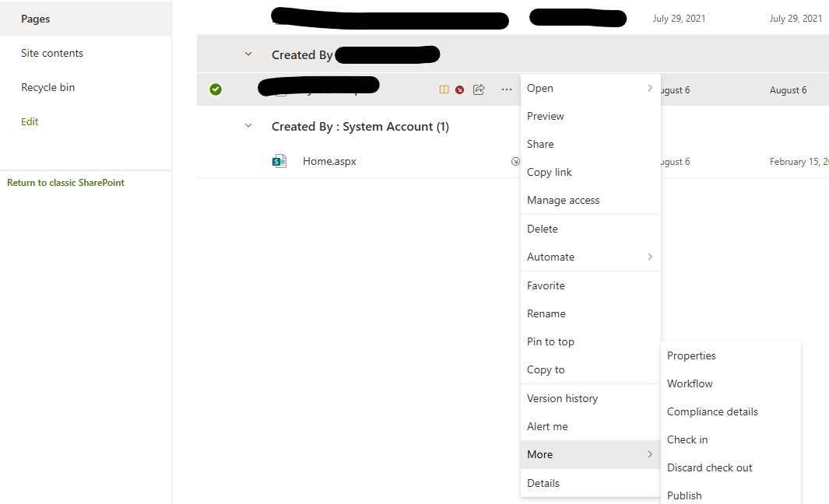This screenshot has width=829, height=504.
Task: Click the Home.aspx SharePoint page icon
Action: pos(279,161)
